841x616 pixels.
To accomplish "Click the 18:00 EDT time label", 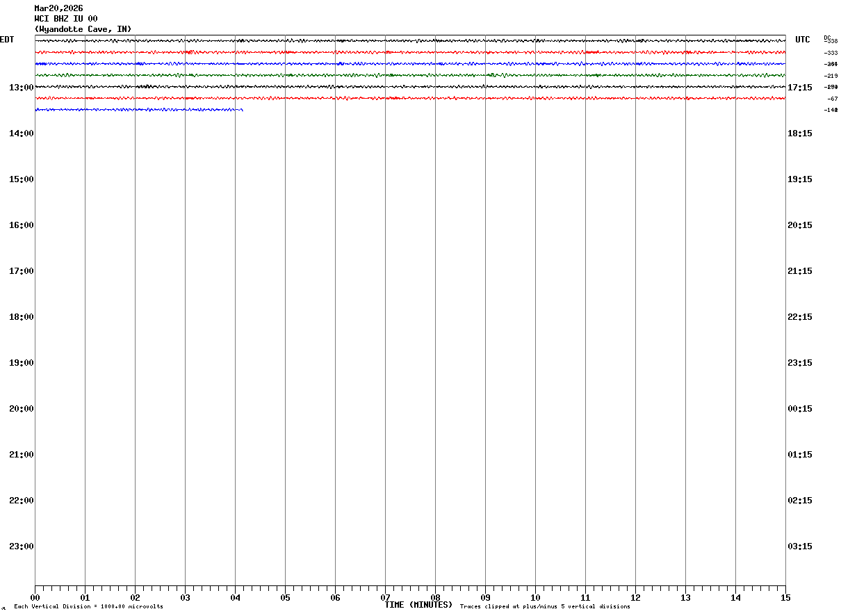I will click(22, 317).
